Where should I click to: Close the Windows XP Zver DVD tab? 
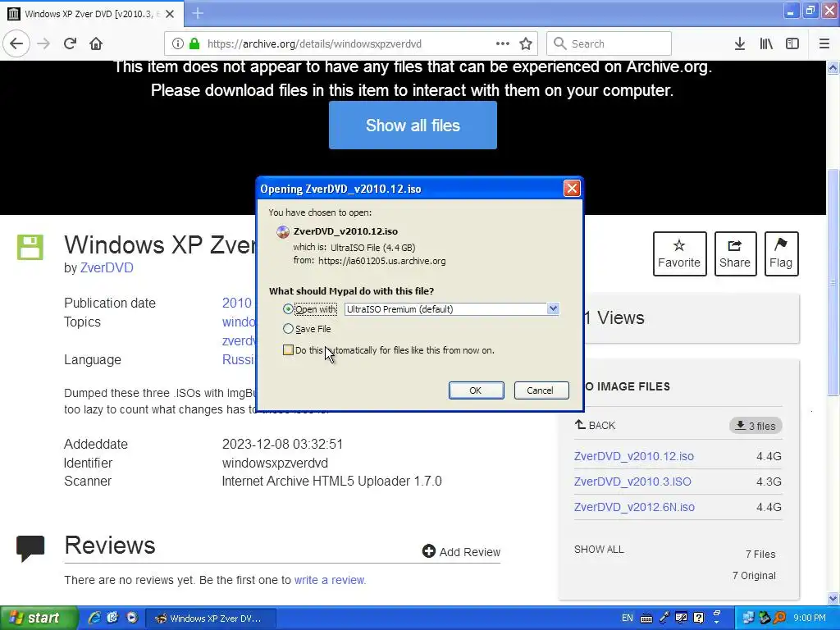click(x=170, y=14)
